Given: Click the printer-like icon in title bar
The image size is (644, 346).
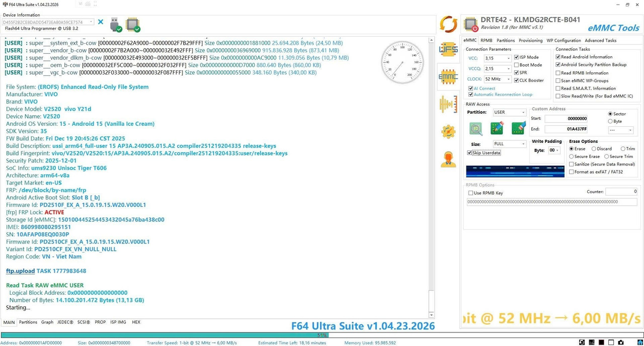Looking at the screenshot, I should (x=88, y=4).
